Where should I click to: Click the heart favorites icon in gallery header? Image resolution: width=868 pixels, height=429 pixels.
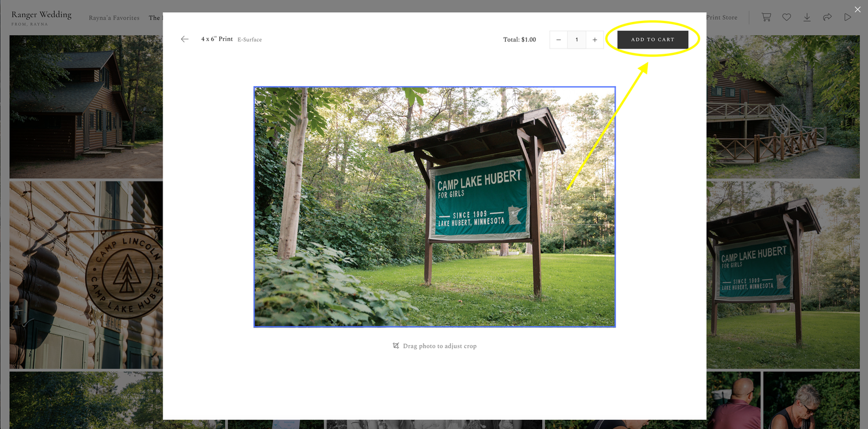(786, 17)
